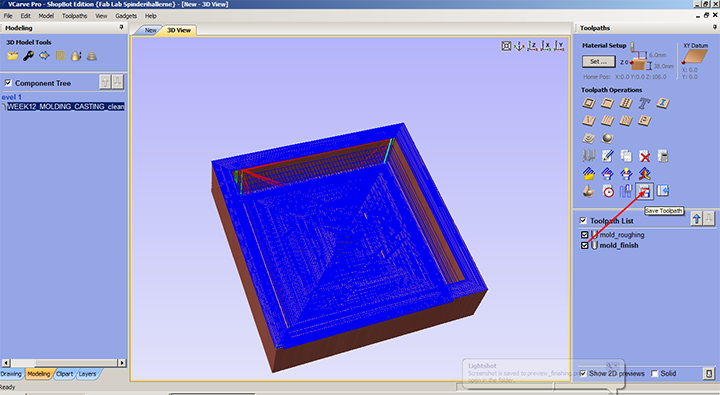
Task: Click the Toolpath tiling icon
Action: tap(626, 191)
